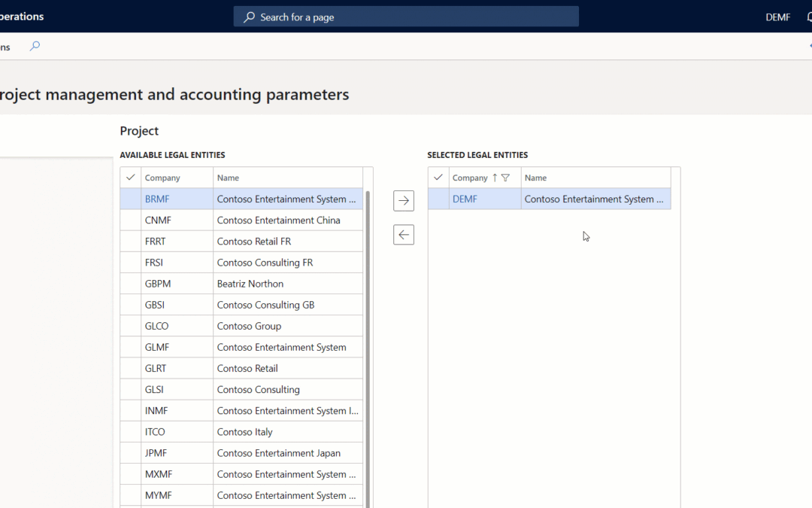Click the search magnifier icon in action bar

(x=35, y=46)
